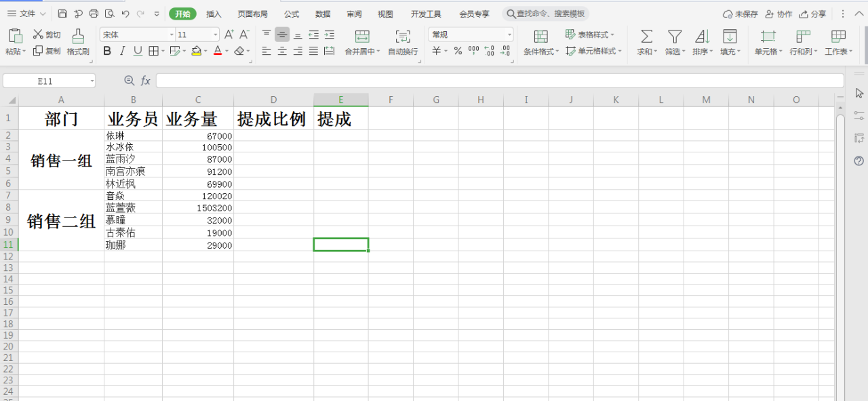Click the Copy (复制) button
Image resolution: width=868 pixels, height=401 pixels.
pos(47,51)
